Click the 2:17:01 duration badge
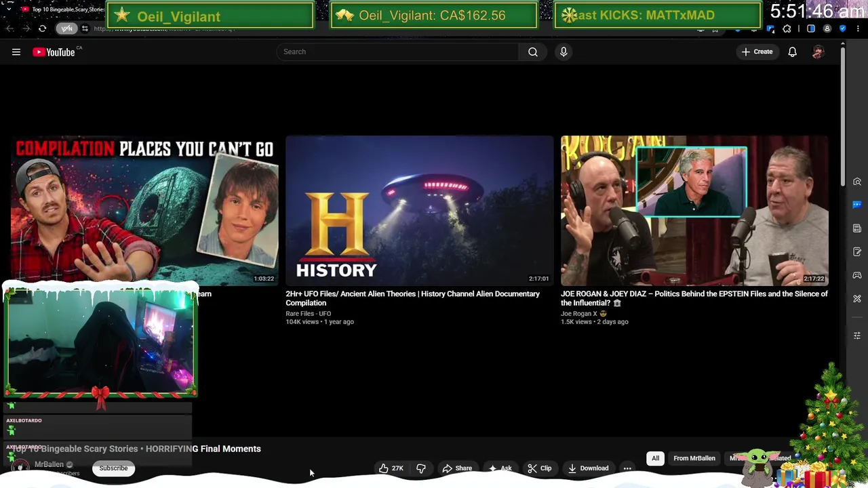 539,279
